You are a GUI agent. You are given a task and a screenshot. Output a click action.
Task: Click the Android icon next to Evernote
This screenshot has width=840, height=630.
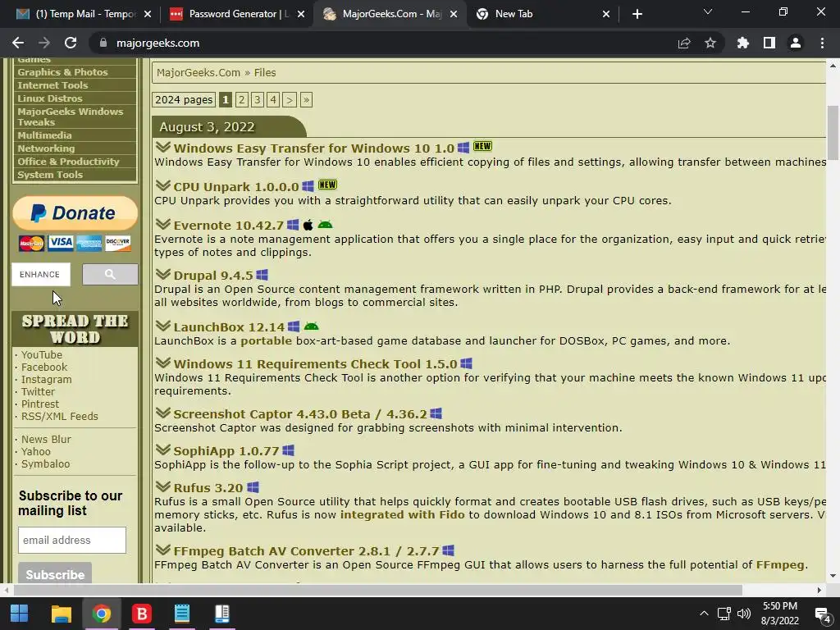325,225
